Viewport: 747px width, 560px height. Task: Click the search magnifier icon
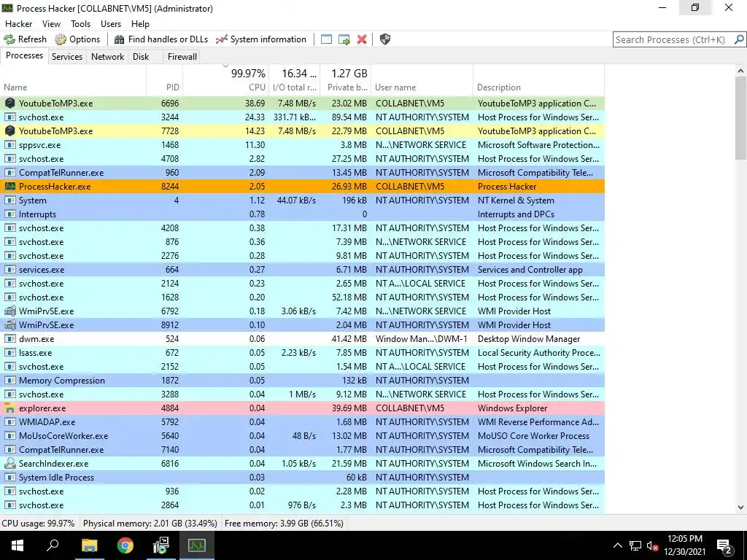pos(739,39)
